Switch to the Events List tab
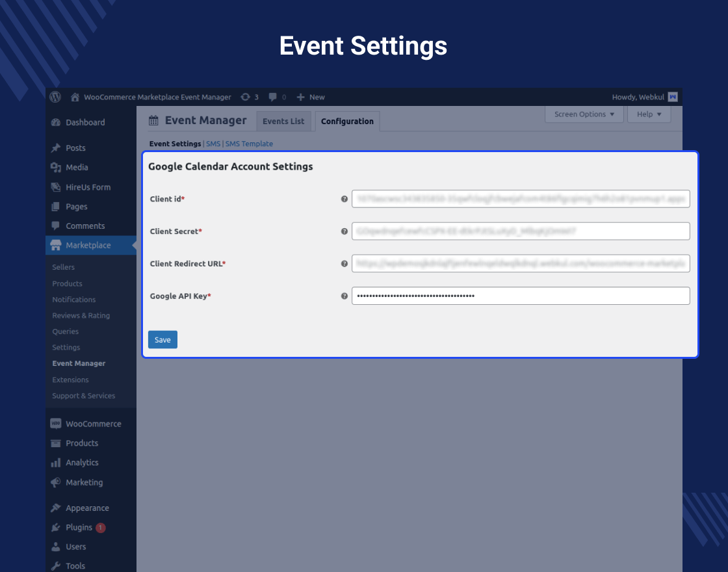Screen dimensions: 728x572 283,121
